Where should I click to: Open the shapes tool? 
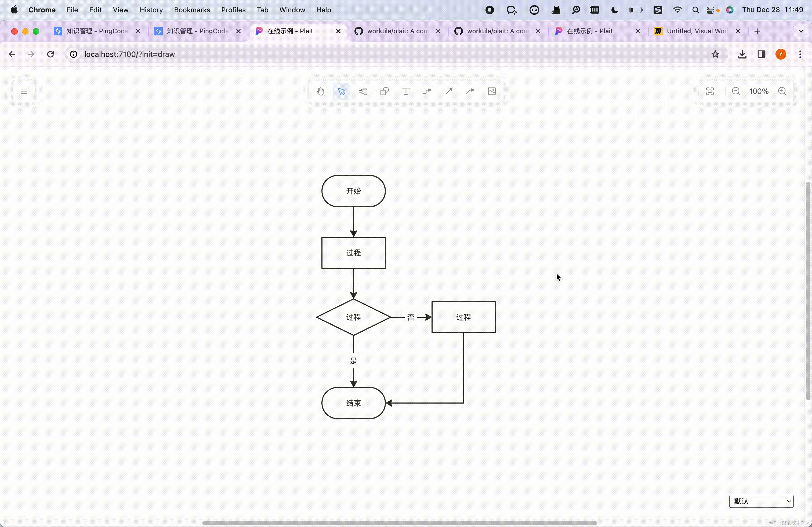click(x=385, y=91)
